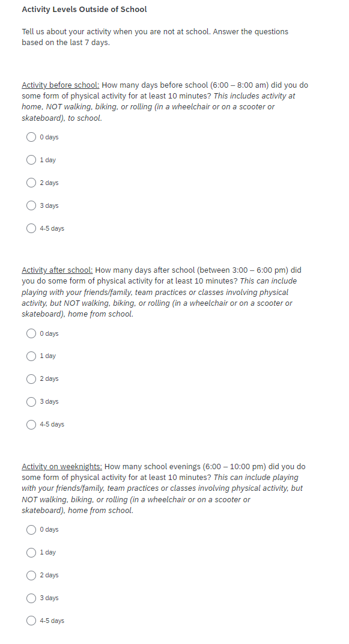
Task: Select 0 days for activity on weeknights
Action: [31, 530]
